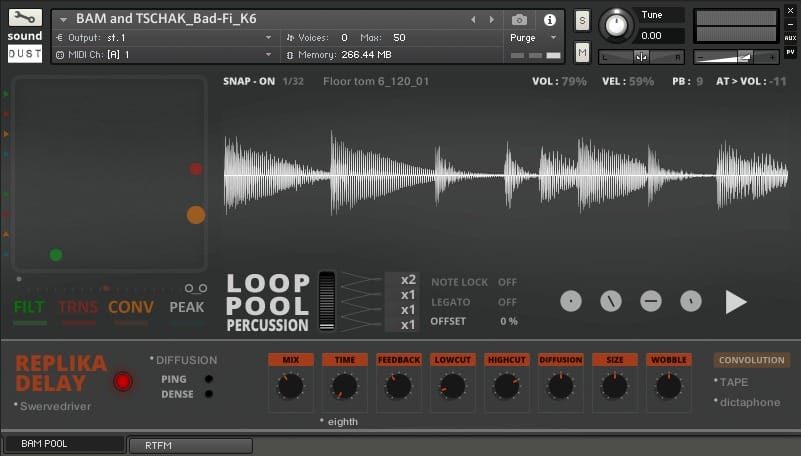The image size is (801, 456).
Task: Toggle the red Replika Delay power button
Action: click(x=123, y=381)
